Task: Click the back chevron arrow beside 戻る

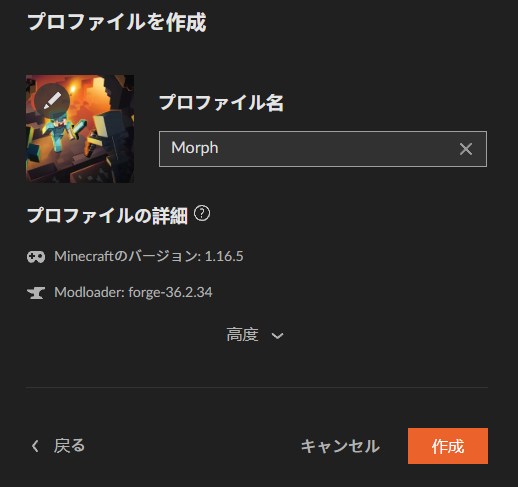Action: 35,446
